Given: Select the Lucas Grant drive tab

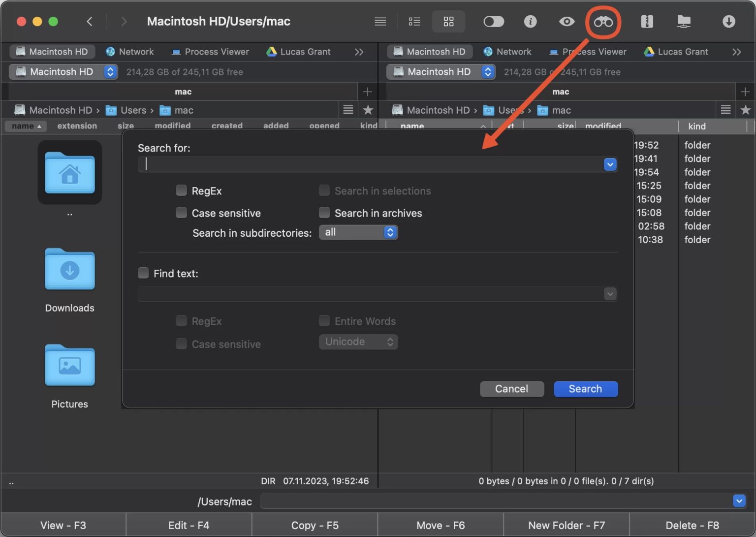Looking at the screenshot, I should pyautogui.click(x=299, y=52).
